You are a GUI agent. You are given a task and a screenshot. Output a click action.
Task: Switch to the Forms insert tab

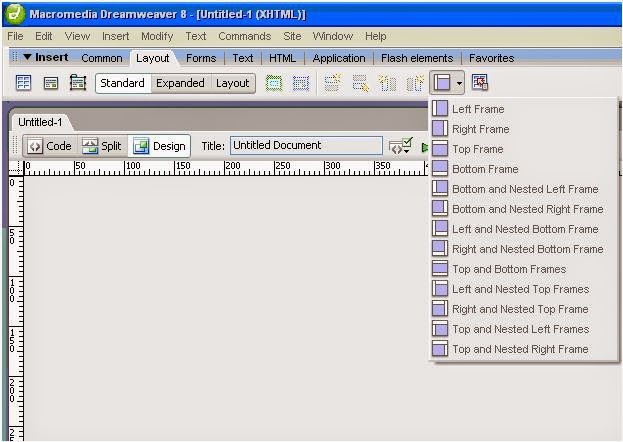(201, 58)
